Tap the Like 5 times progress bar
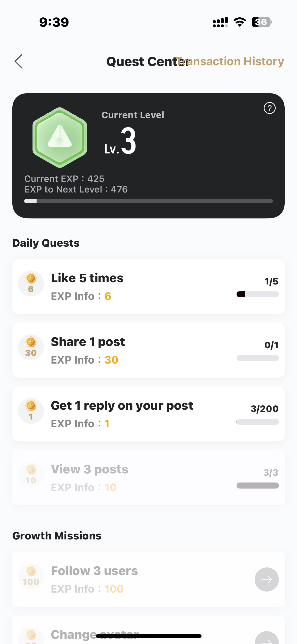 point(257,294)
